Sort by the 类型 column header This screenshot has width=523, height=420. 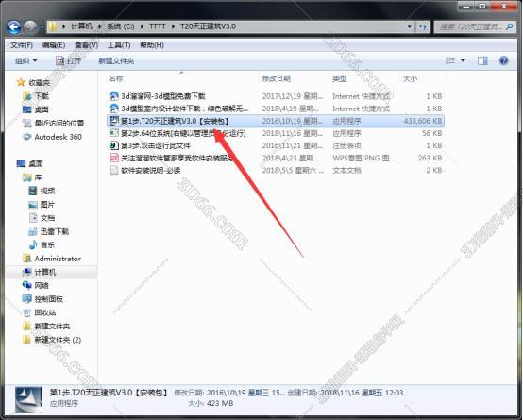coord(340,78)
